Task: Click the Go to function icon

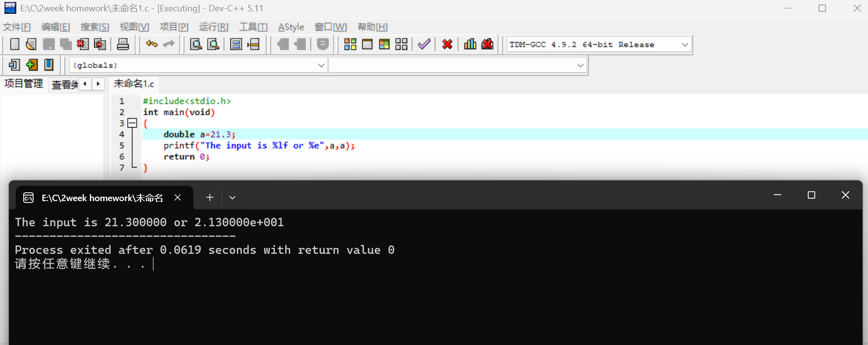Action: [x=236, y=44]
